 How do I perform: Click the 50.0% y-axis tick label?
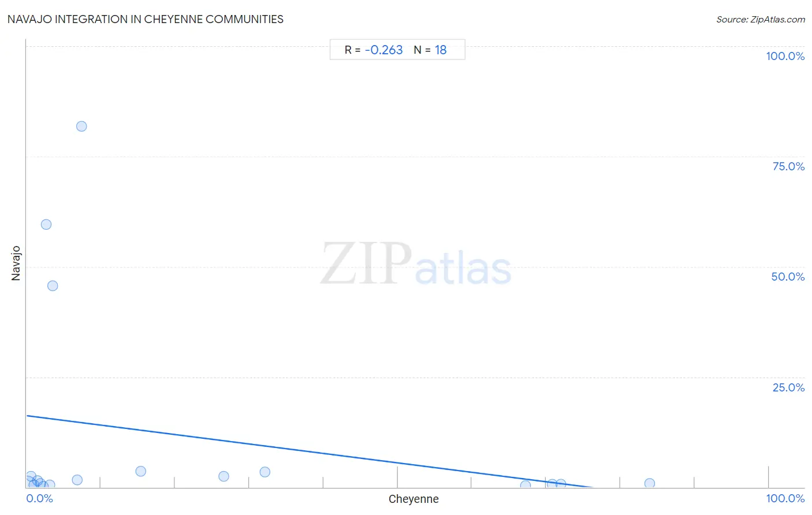788,277
